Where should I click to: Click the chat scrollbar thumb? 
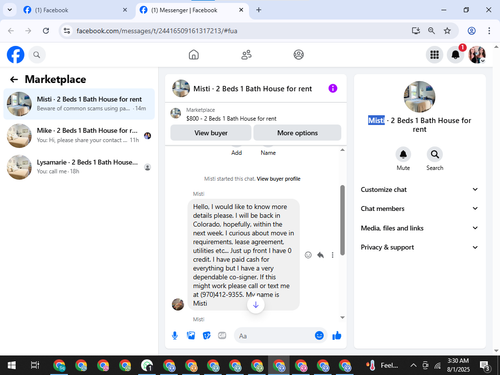click(x=342, y=220)
